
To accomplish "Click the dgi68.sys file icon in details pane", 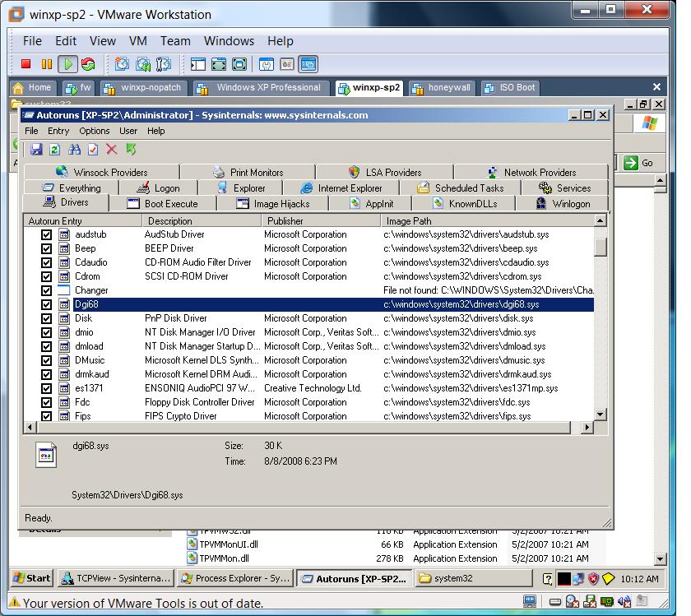I will pos(46,454).
